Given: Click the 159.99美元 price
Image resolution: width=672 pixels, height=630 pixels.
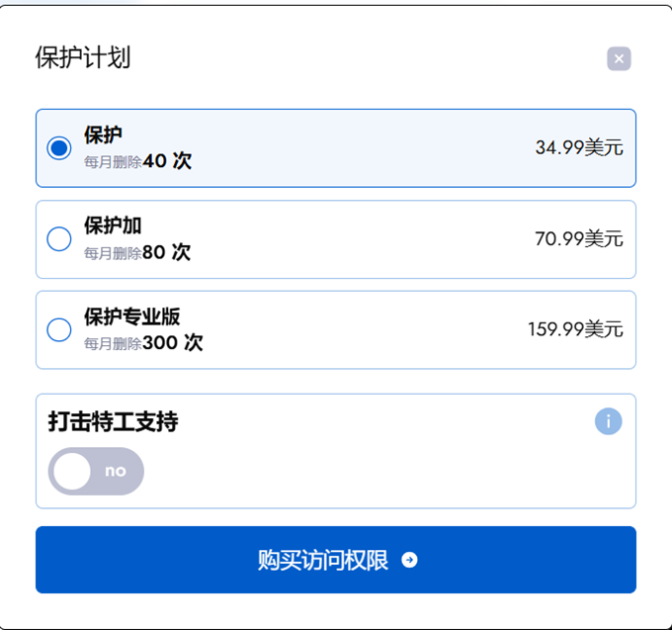Looking at the screenshot, I should click(575, 330).
